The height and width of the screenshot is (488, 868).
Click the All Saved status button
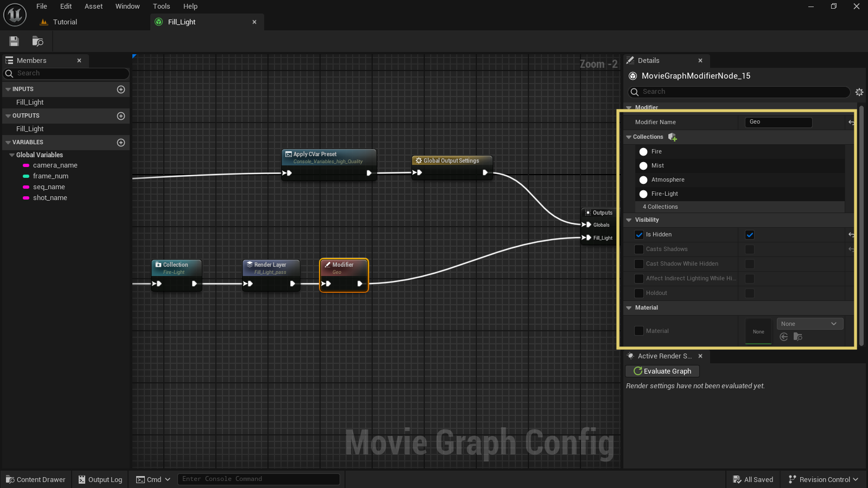(753, 479)
